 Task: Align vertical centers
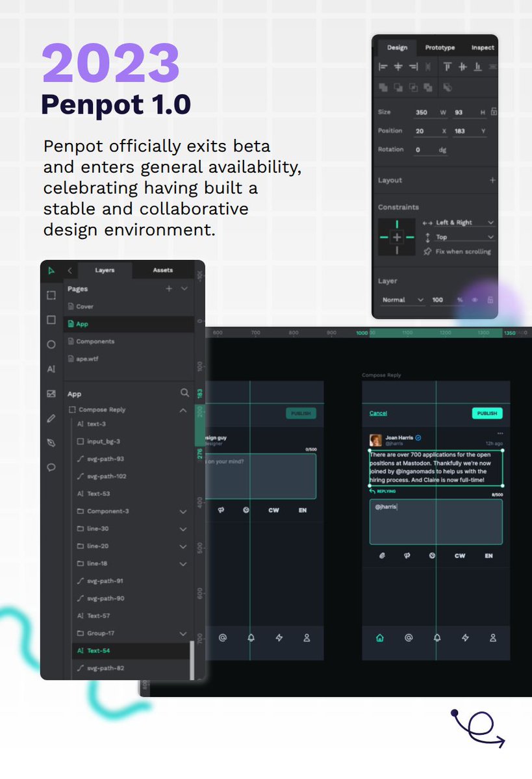(x=462, y=66)
